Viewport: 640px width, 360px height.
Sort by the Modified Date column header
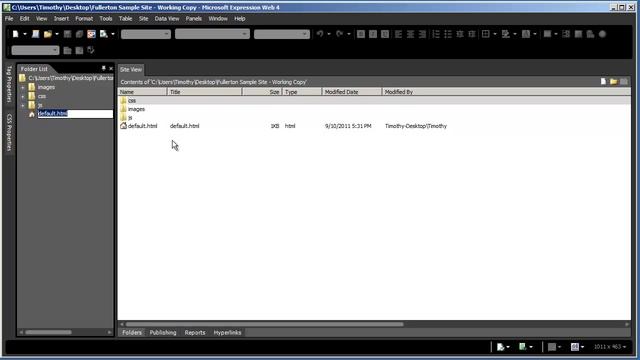(352, 92)
